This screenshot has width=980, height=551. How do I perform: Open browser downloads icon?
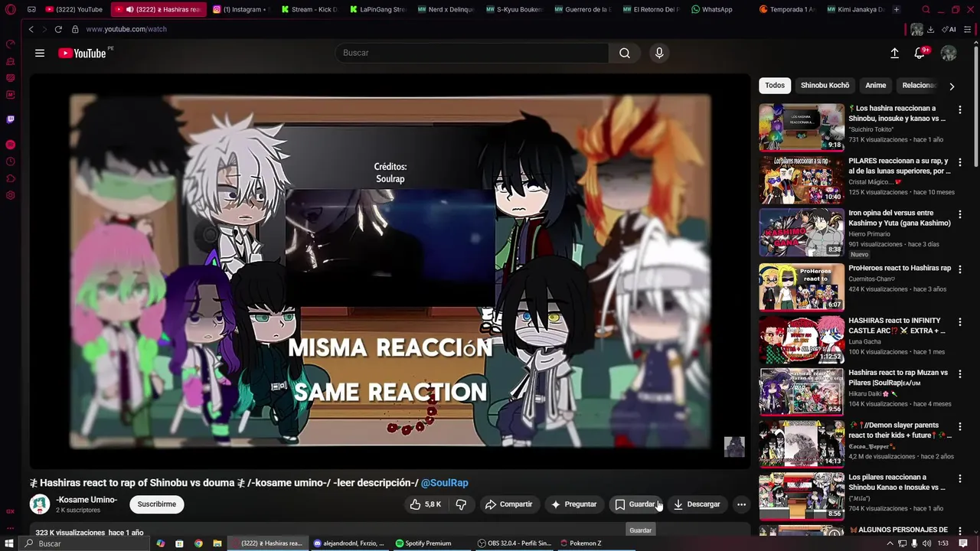tap(930, 29)
